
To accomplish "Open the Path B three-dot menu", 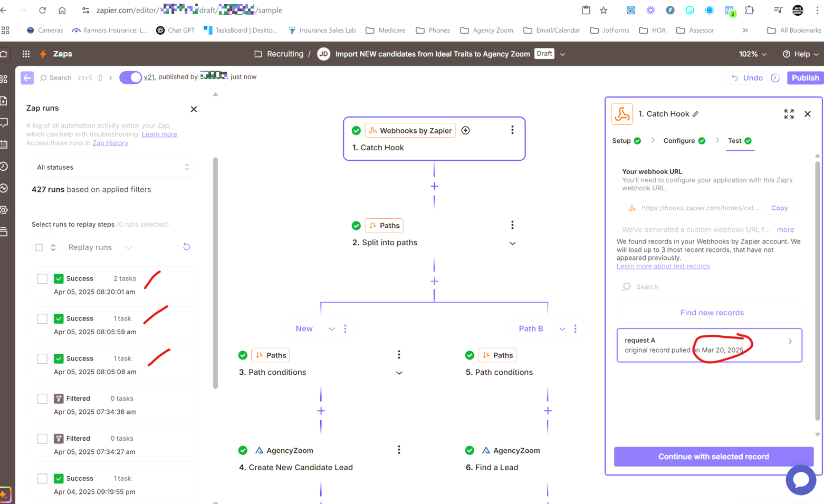I will click(x=576, y=328).
